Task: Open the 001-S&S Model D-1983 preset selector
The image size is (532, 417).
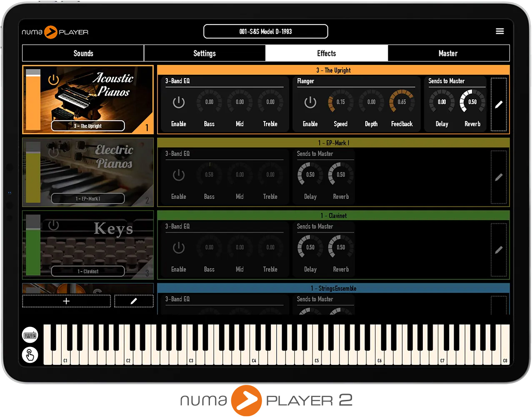Action: point(265,31)
